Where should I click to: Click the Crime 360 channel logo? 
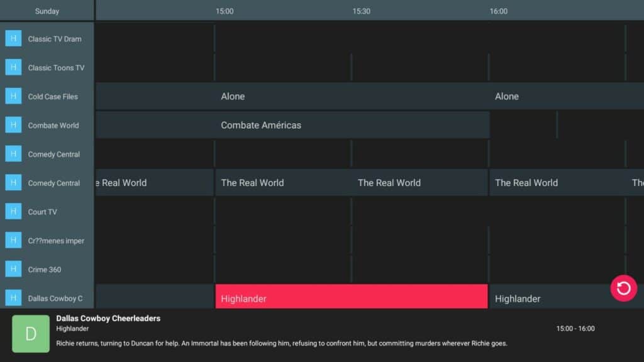(13, 269)
